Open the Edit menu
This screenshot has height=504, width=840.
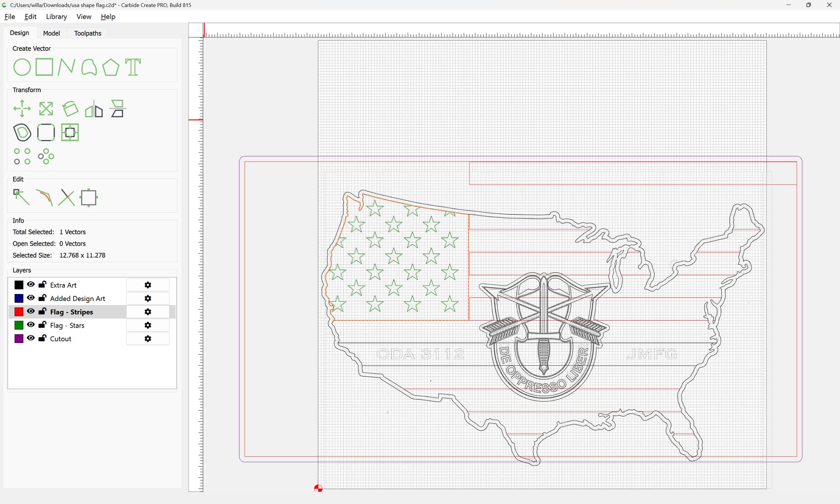coord(31,17)
